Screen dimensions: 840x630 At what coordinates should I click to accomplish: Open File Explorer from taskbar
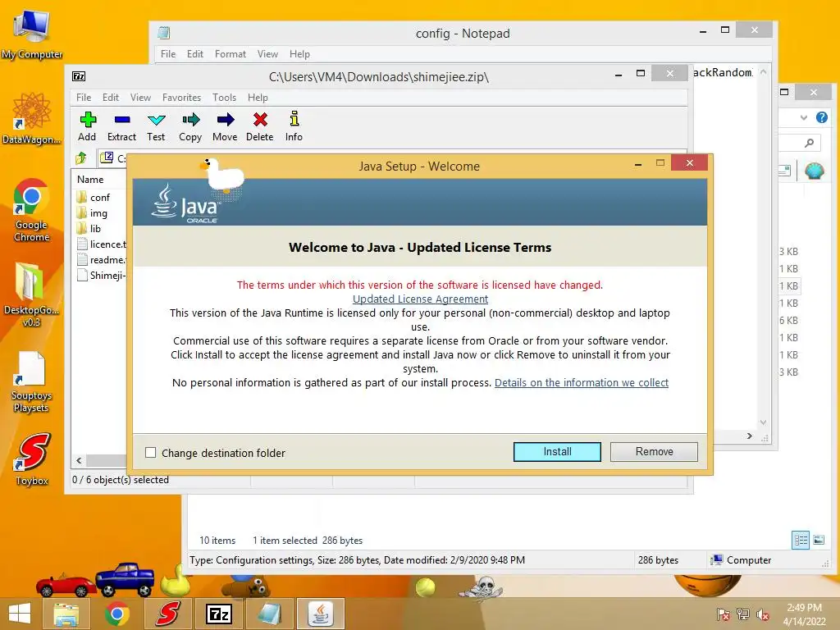(x=66, y=614)
